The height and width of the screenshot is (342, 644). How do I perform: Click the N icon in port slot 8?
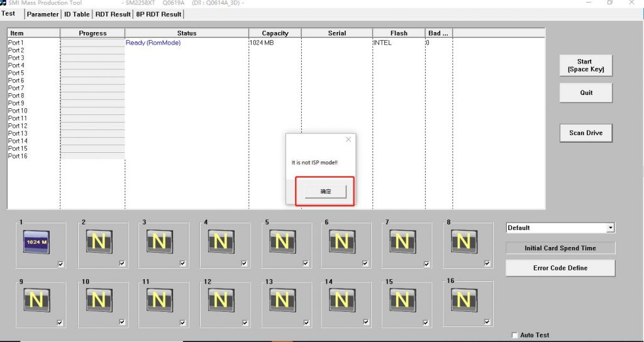point(464,241)
